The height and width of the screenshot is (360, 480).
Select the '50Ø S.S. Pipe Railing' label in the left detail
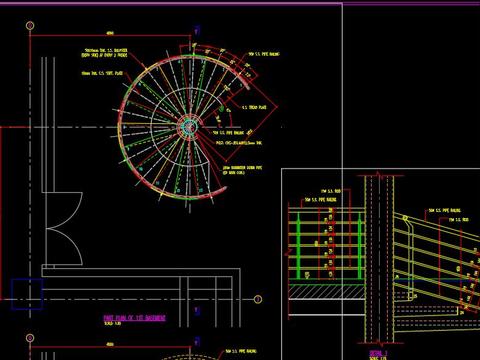tap(321, 200)
